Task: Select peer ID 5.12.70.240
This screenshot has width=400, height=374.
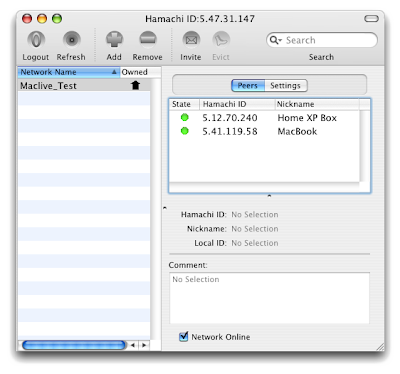Action: pyautogui.click(x=230, y=118)
